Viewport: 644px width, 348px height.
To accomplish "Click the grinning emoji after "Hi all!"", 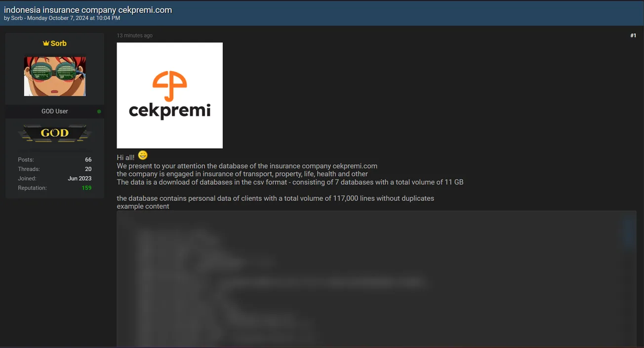I will [143, 156].
